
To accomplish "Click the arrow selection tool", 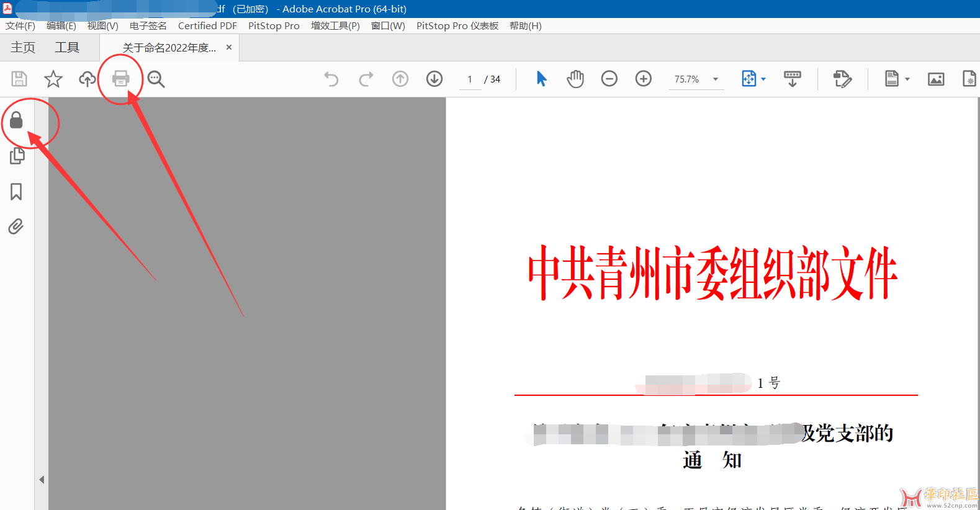I will click(x=541, y=79).
